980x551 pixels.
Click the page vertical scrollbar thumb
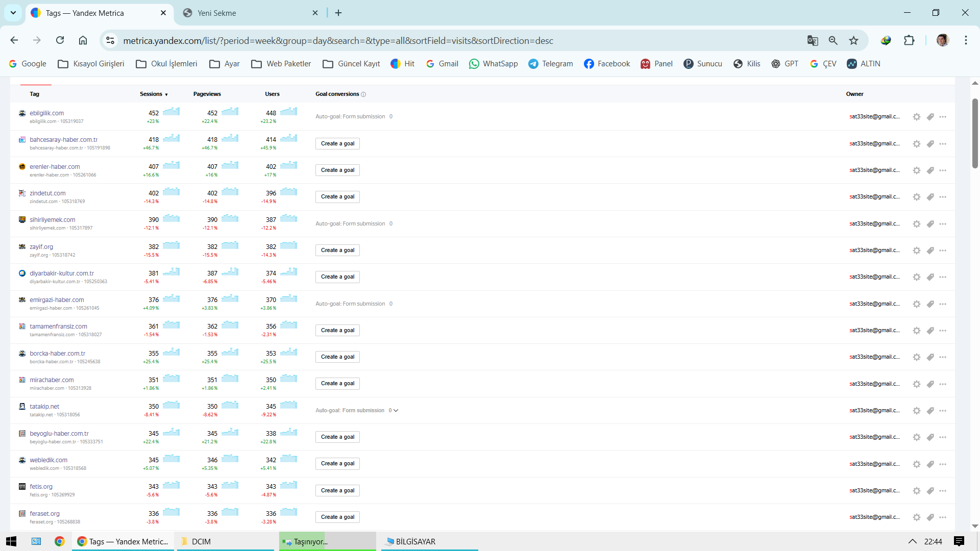tap(975, 133)
